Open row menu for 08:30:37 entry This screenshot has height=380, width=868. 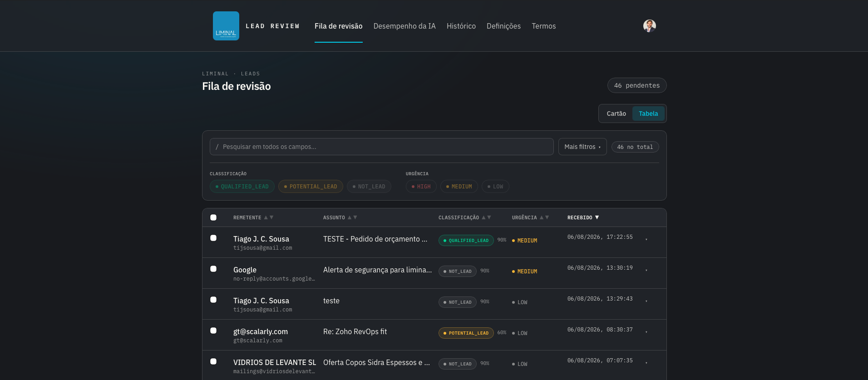click(x=646, y=332)
